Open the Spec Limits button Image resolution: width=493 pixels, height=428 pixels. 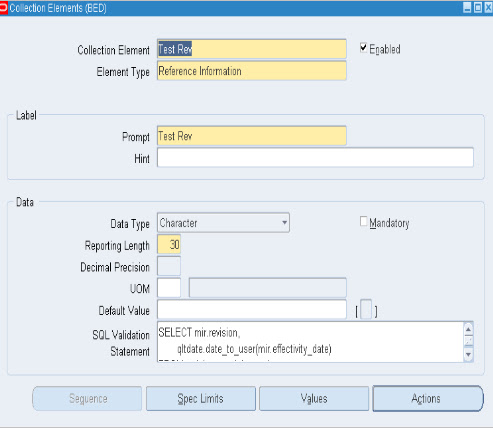(x=201, y=399)
